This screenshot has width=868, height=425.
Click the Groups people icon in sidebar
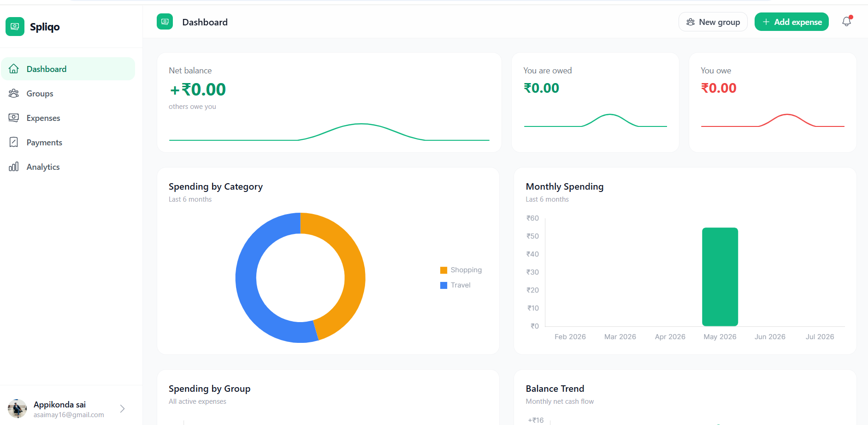pyautogui.click(x=14, y=93)
